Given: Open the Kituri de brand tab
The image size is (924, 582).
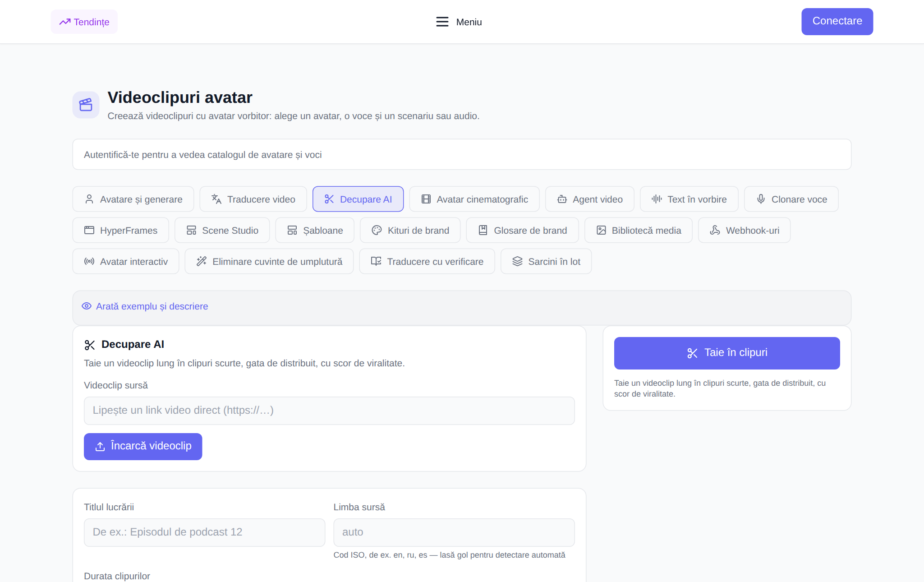Looking at the screenshot, I should coord(410,230).
